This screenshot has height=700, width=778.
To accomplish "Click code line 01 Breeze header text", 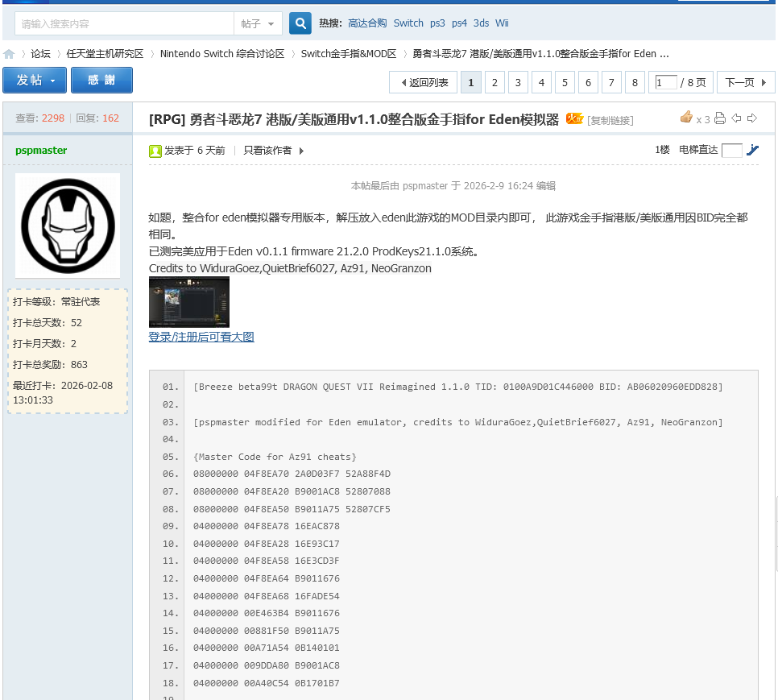I will click(458, 387).
